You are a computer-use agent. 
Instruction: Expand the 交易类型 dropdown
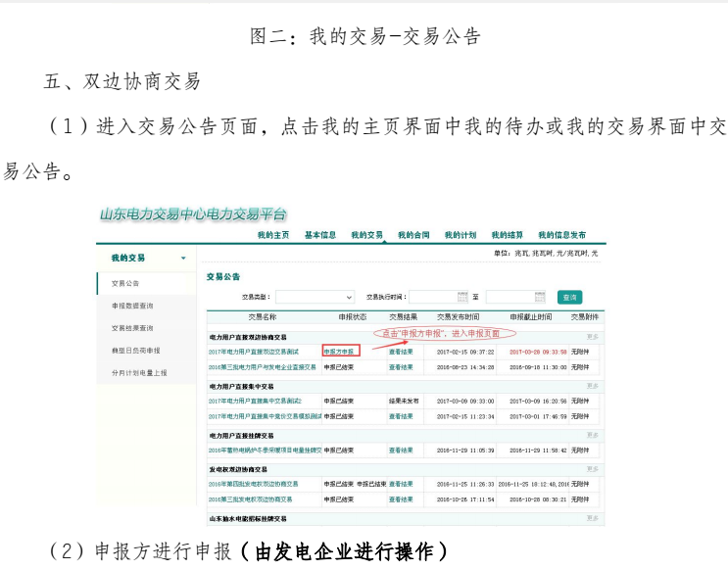coord(315,297)
